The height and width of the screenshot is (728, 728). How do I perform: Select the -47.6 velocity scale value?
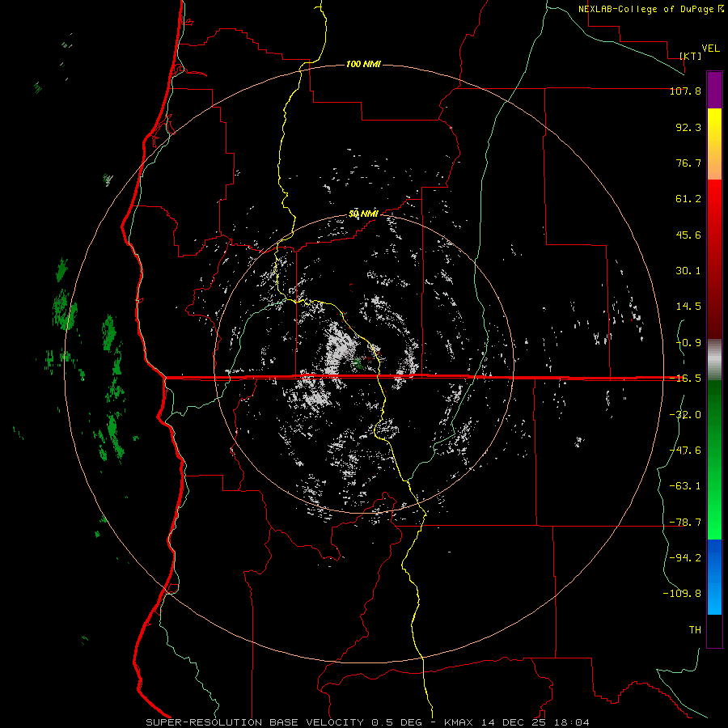click(685, 451)
